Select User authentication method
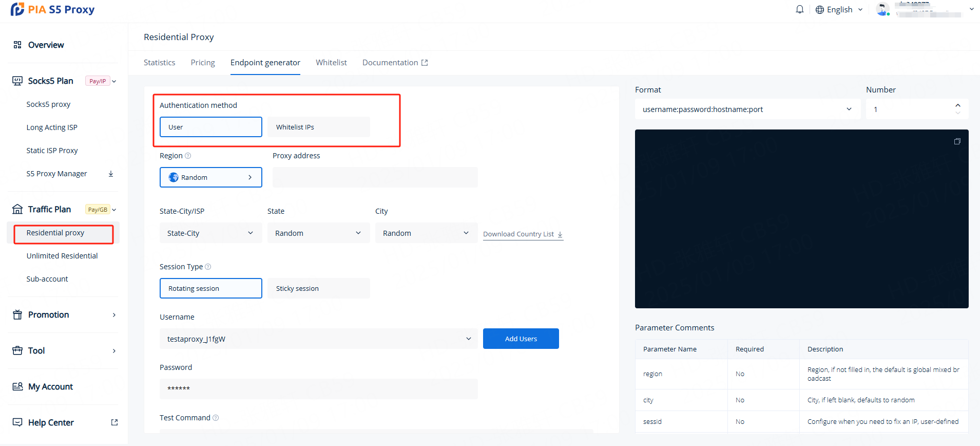The width and height of the screenshot is (980, 446). coord(210,127)
